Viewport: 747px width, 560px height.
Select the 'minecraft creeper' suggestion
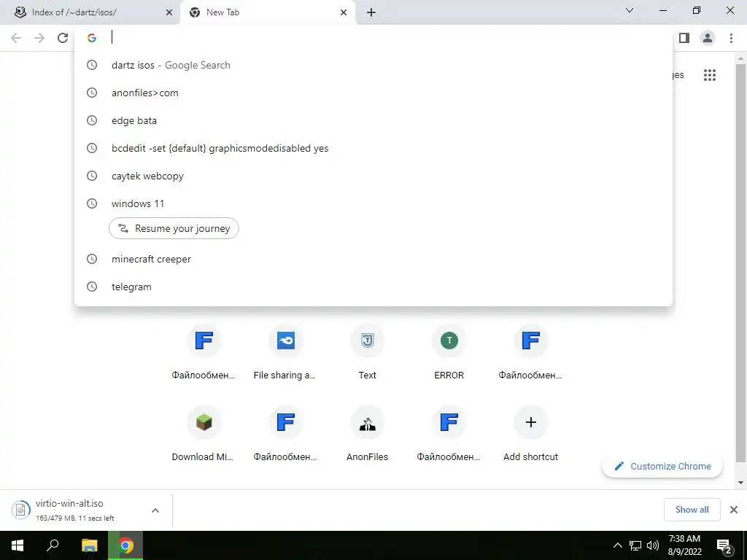373,259
